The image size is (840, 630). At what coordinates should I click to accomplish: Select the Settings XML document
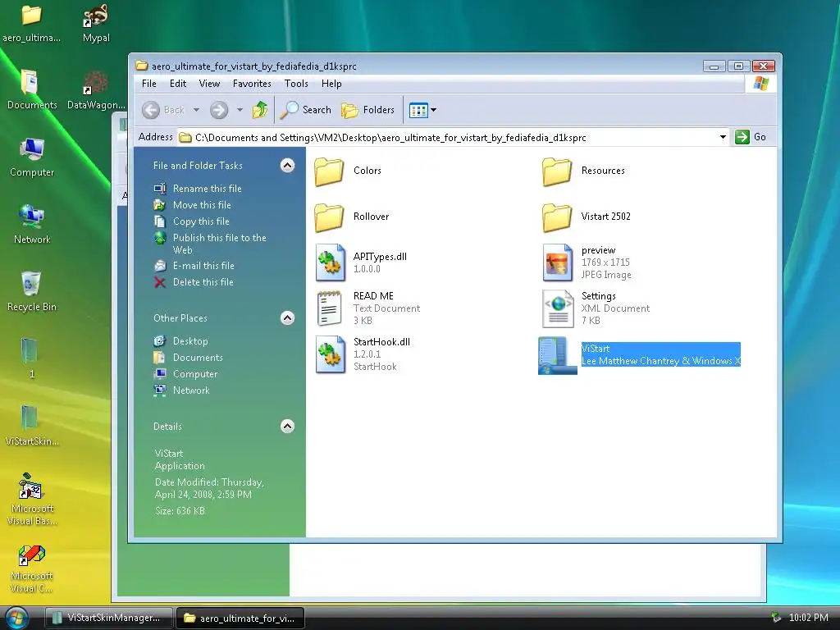click(596, 308)
